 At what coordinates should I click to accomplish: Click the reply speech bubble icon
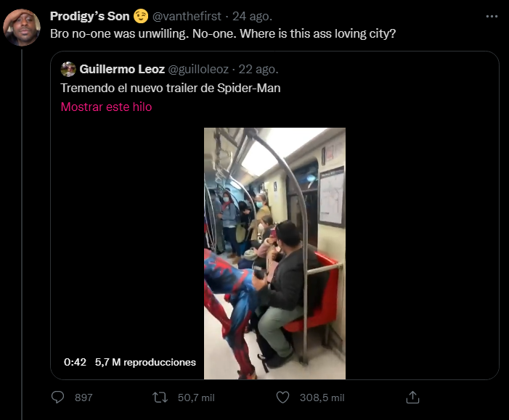59,398
